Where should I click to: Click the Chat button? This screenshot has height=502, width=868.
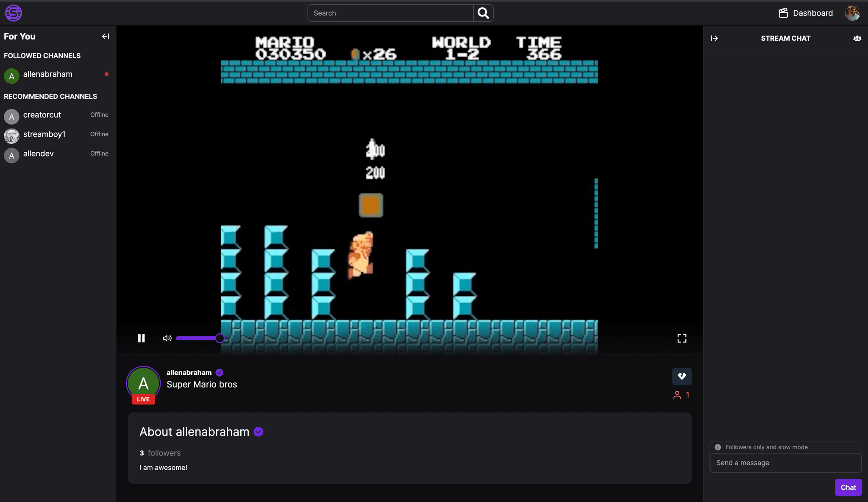848,487
